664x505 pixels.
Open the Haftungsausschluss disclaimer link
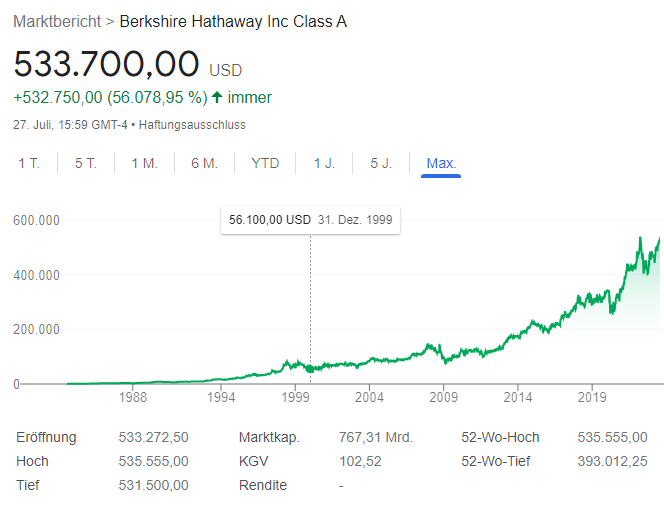coord(193,125)
